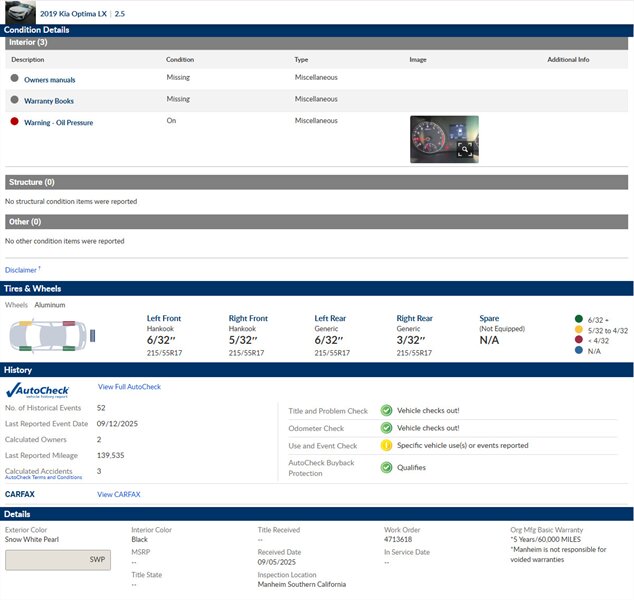Click the green check for AutoCheck Buyback Protection

click(386, 467)
